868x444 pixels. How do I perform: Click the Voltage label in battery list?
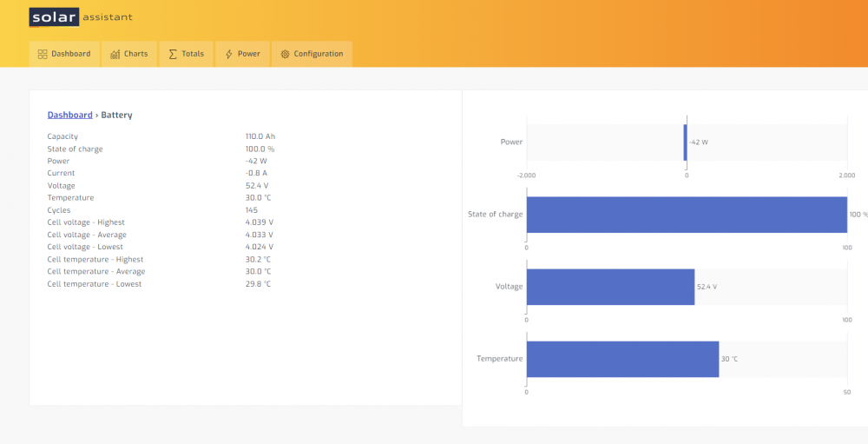(61, 186)
